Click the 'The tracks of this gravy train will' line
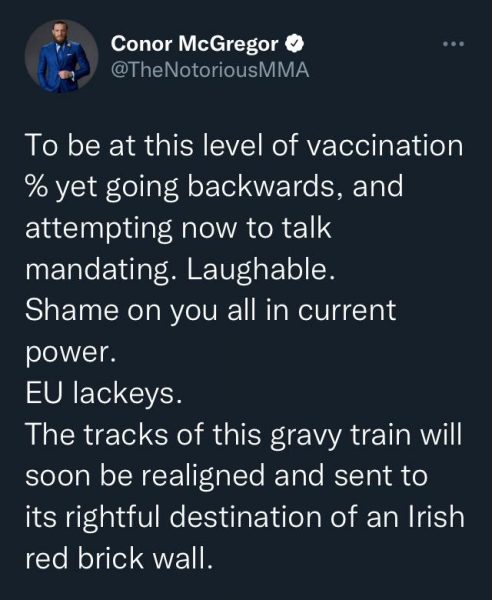Viewport: 492px width, 600px height. pyautogui.click(x=244, y=435)
